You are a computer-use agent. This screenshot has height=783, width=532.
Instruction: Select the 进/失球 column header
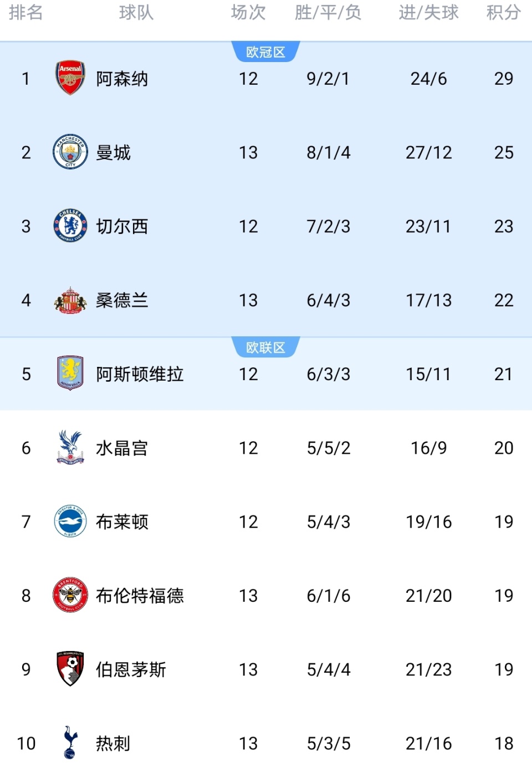[428, 12]
